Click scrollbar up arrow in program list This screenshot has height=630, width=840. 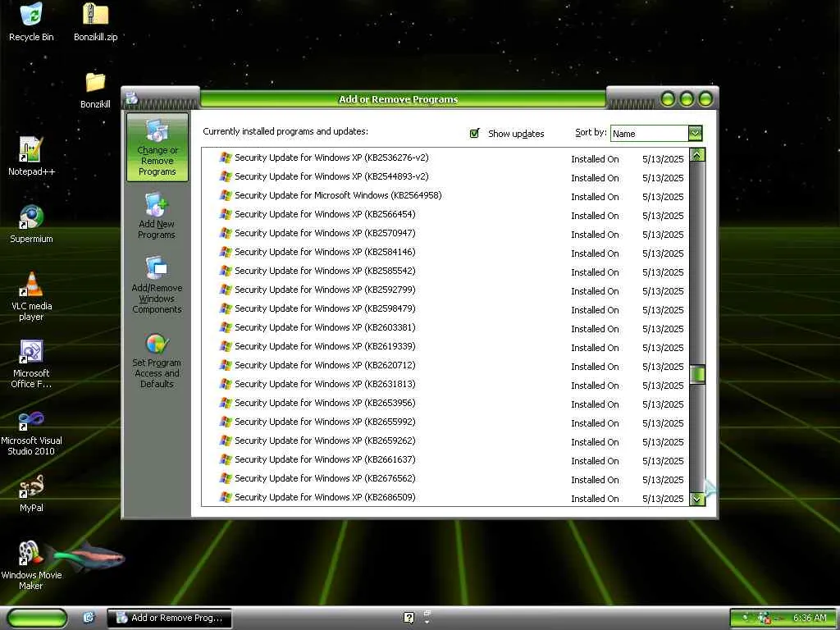[x=697, y=155]
